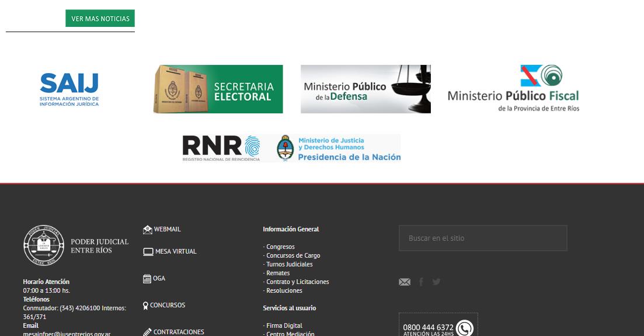Open the SAIJ logo link

point(69,89)
